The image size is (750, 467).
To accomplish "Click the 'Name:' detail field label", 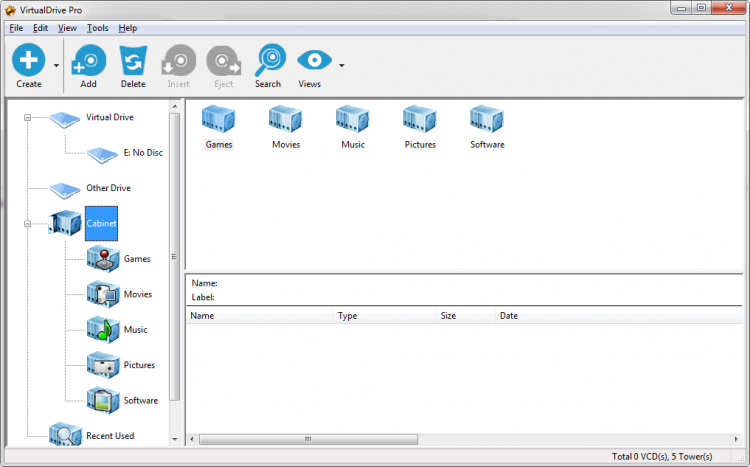I will (204, 283).
